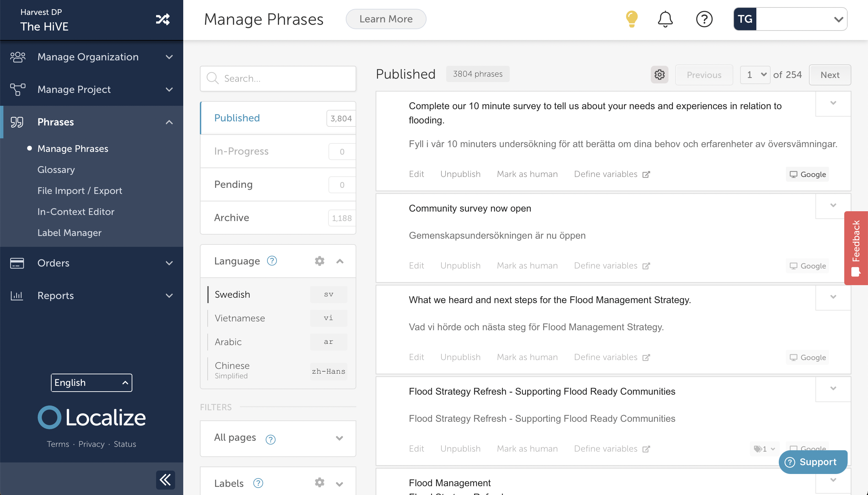Click the Google icon on the first phrase

793,174
